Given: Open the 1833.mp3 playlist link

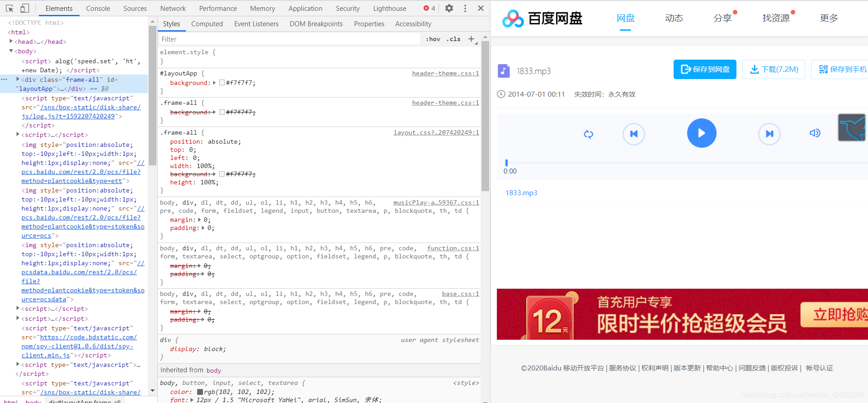Looking at the screenshot, I should tap(521, 192).
